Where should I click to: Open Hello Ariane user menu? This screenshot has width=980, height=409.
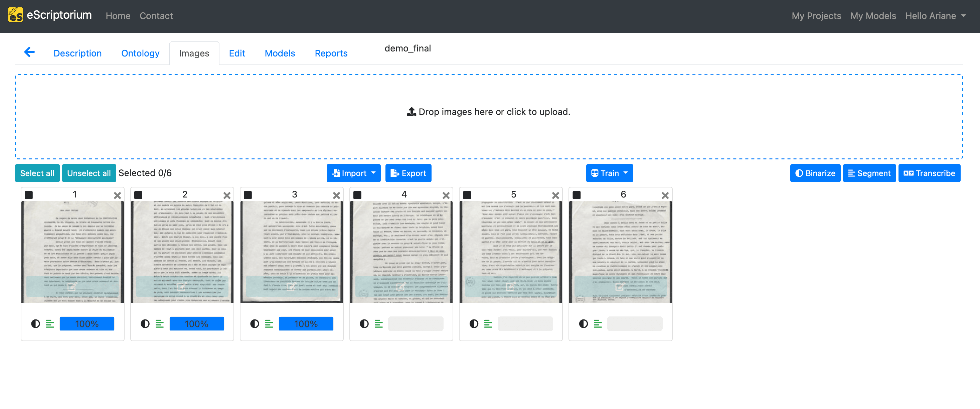point(935,16)
